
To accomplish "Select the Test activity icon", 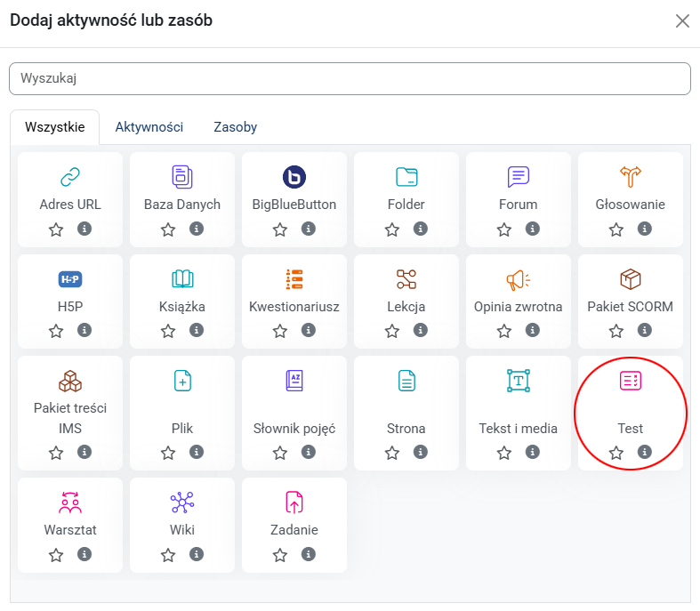I will (x=631, y=381).
